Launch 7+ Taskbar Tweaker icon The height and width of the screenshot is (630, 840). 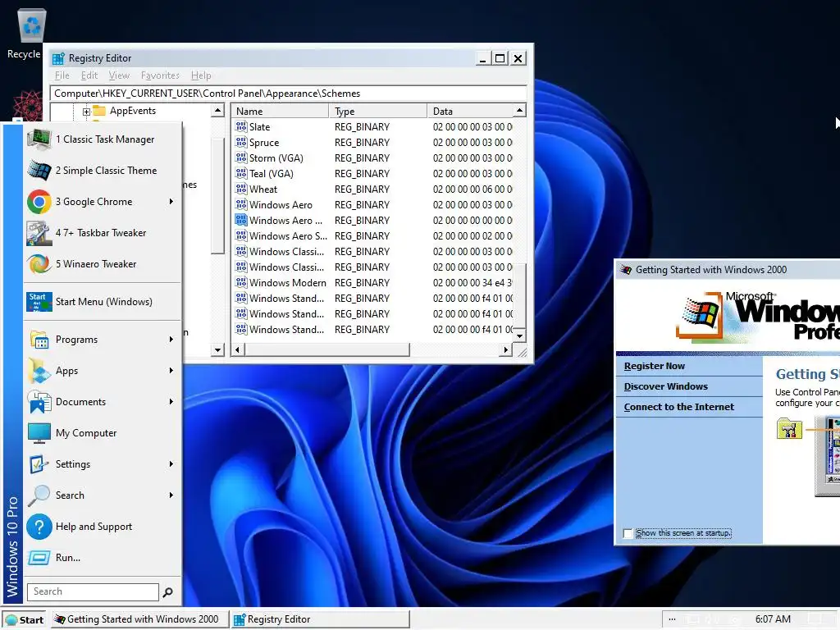point(39,233)
